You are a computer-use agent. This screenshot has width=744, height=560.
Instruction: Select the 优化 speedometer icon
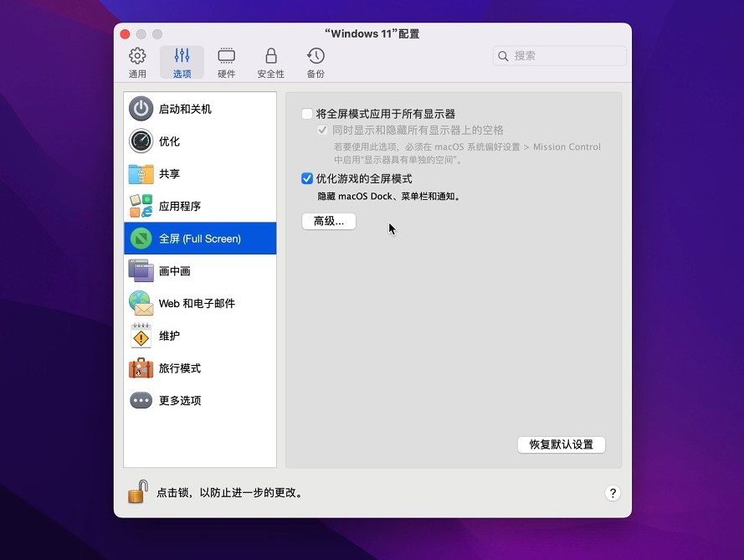141,141
